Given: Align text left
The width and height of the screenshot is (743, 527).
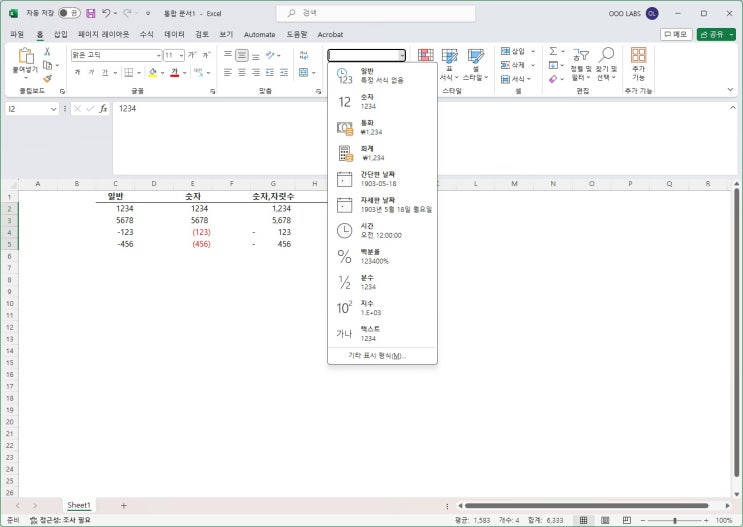Looking at the screenshot, I should click(x=228, y=73).
